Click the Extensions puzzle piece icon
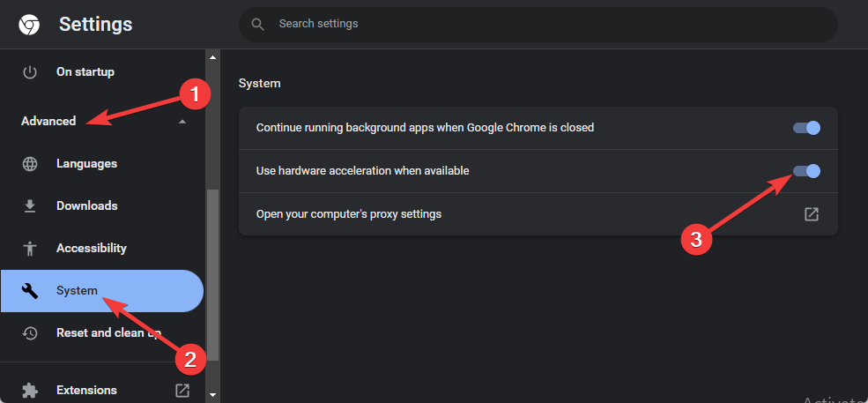 pyautogui.click(x=30, y=390)
